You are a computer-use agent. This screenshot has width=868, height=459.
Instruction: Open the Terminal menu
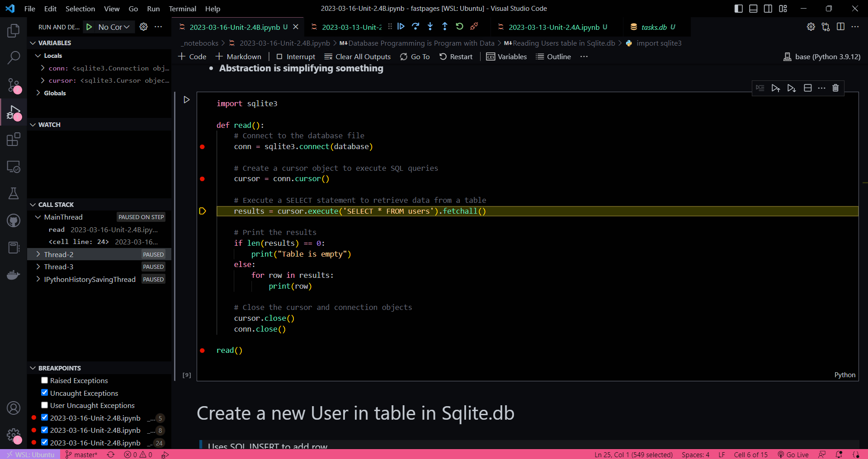pyautogui.click(x=183, y=9)
